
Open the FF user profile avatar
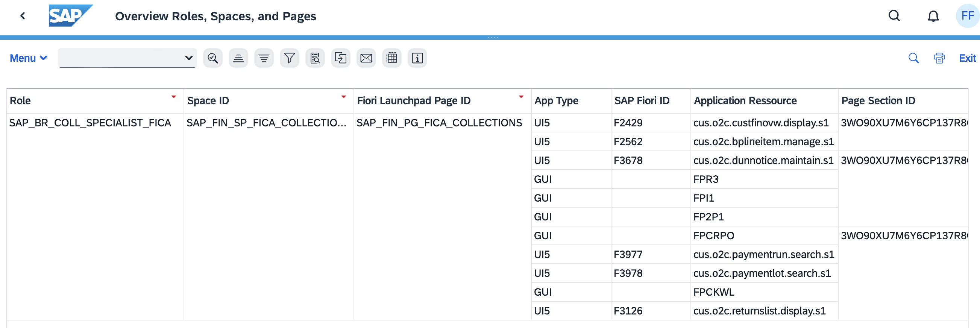(x=967, y=16)
